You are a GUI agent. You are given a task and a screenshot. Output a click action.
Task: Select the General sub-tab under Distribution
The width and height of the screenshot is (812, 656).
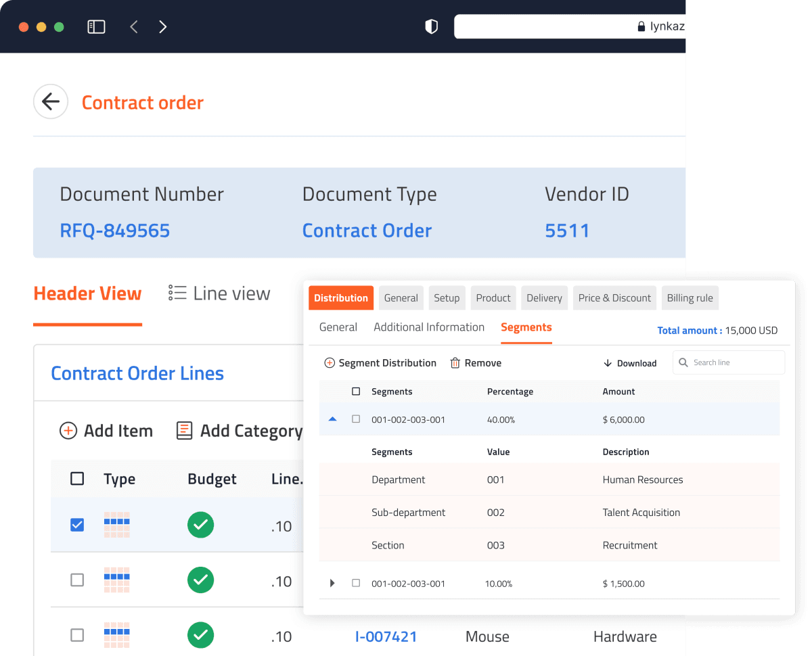point(338,327)
